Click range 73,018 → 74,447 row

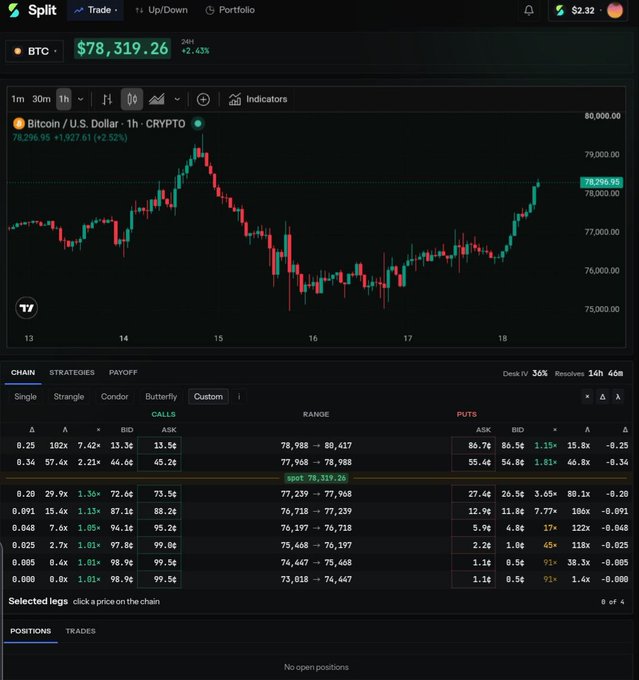(x=316, y=579)
